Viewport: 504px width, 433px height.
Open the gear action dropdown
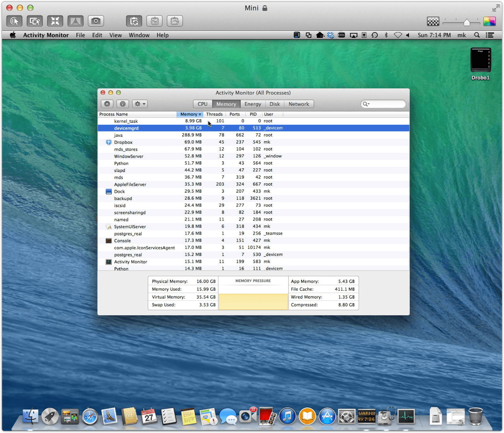pyautogui.click(x=140, y=104)
